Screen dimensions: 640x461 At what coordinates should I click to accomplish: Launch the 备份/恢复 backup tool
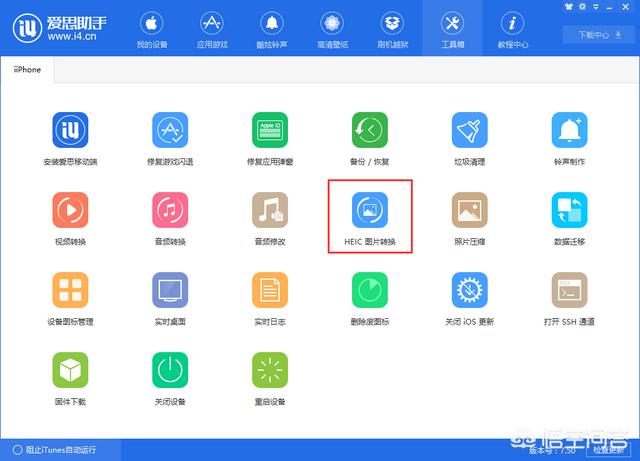point(370,130)
